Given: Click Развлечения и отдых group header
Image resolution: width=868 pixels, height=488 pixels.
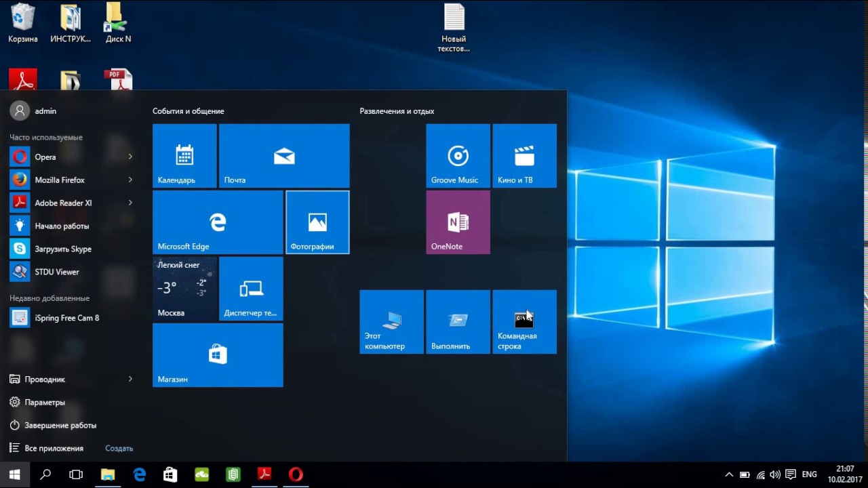Looking at the screenshot, I should [397, 111].
